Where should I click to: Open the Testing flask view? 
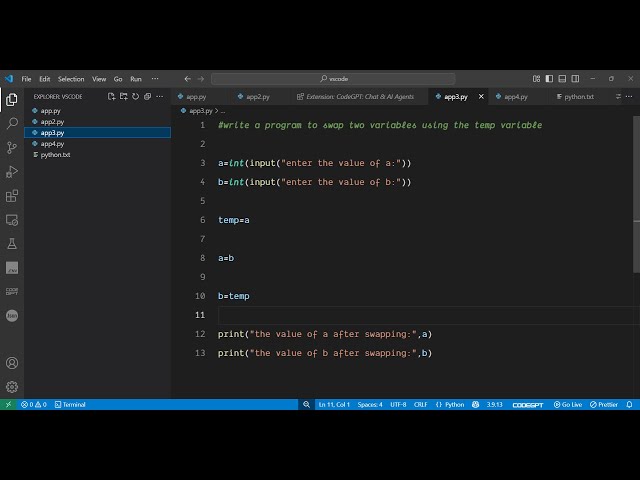tap(12, 244)
